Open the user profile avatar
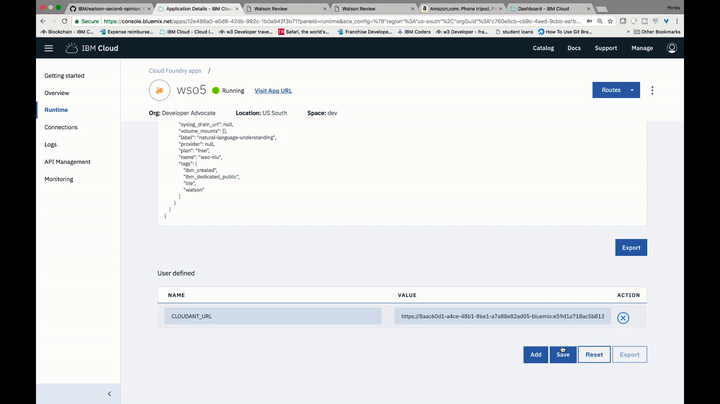The height and width of the screenshot is (404, 720). coord(671,48)
